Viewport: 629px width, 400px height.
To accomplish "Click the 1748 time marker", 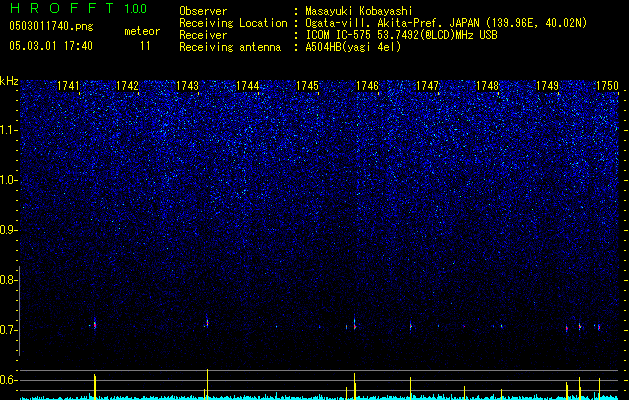I will click(487, 86).
